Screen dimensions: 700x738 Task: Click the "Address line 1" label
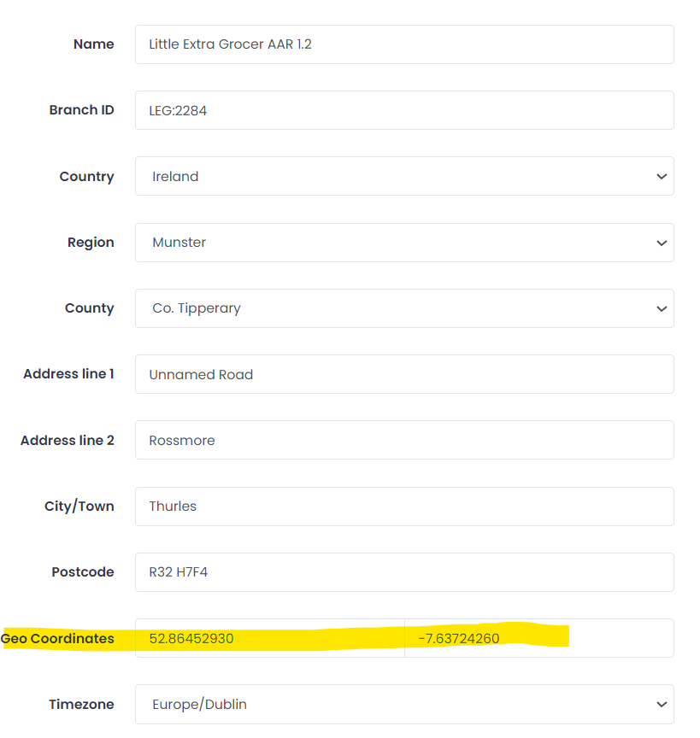point(68,374)
